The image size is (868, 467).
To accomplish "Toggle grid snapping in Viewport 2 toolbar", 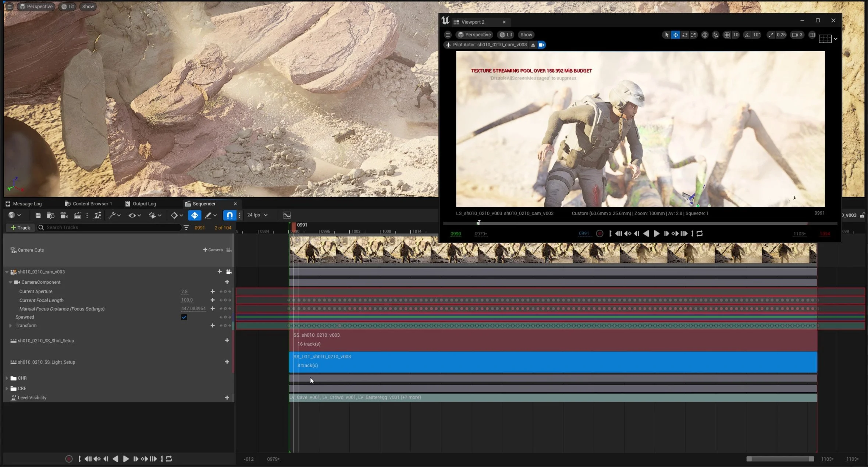I will [727, 35].
